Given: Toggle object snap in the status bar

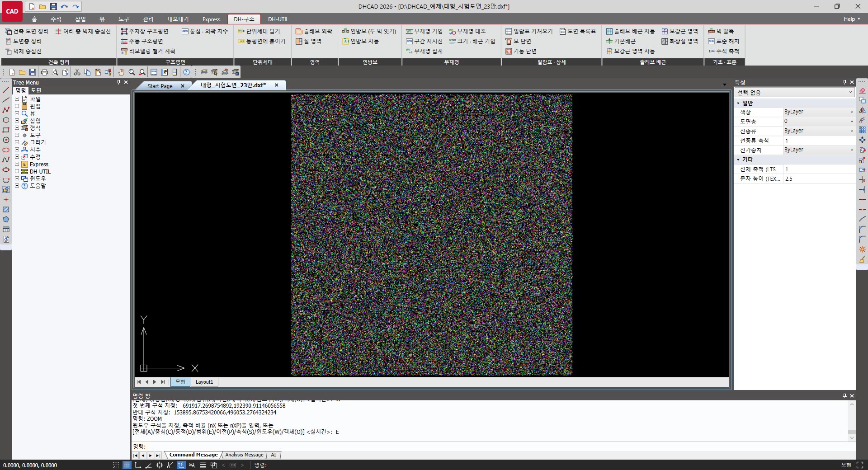Looking at the screenshot, I should [x=160, y=465].
